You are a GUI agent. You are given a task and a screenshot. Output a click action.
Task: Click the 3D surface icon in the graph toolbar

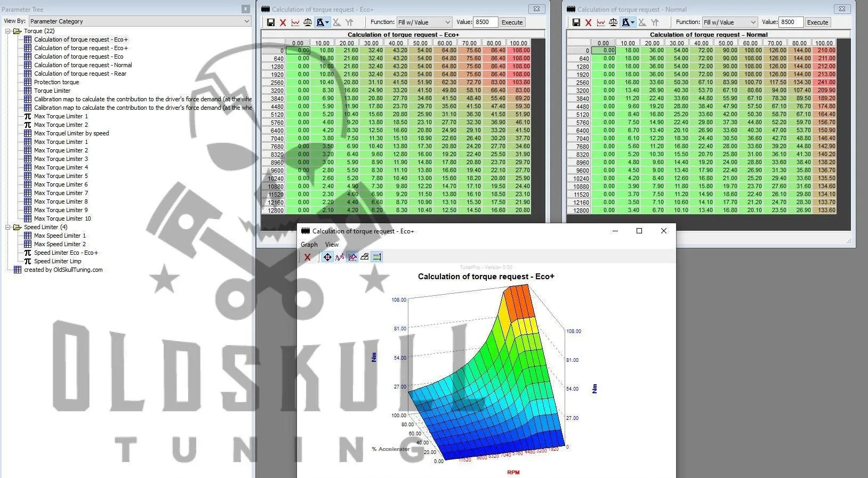point(364,257)
